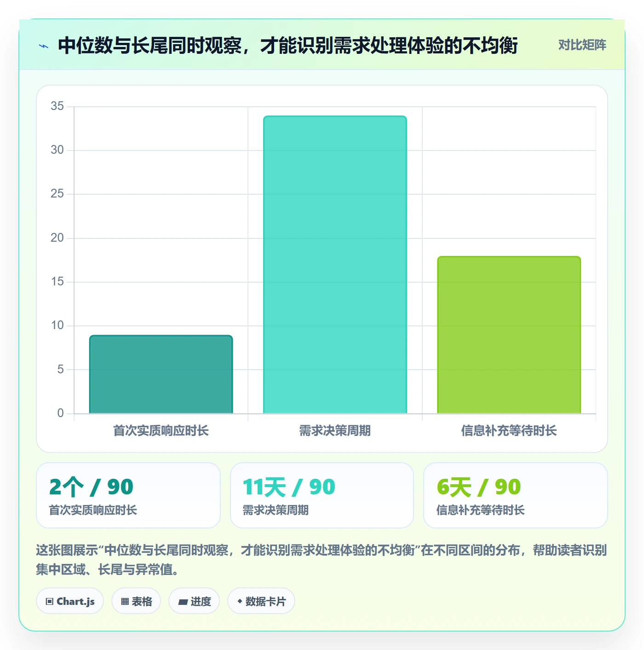
Task: Click the x-axis label 首次实质响应时长
Action: pyautogui.click(x=161, y=431)
